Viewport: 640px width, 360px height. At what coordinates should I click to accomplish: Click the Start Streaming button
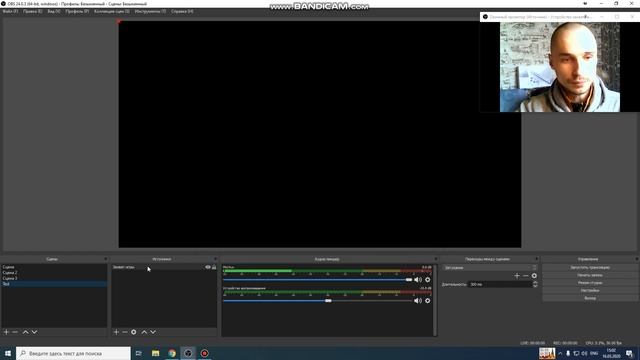590,267
